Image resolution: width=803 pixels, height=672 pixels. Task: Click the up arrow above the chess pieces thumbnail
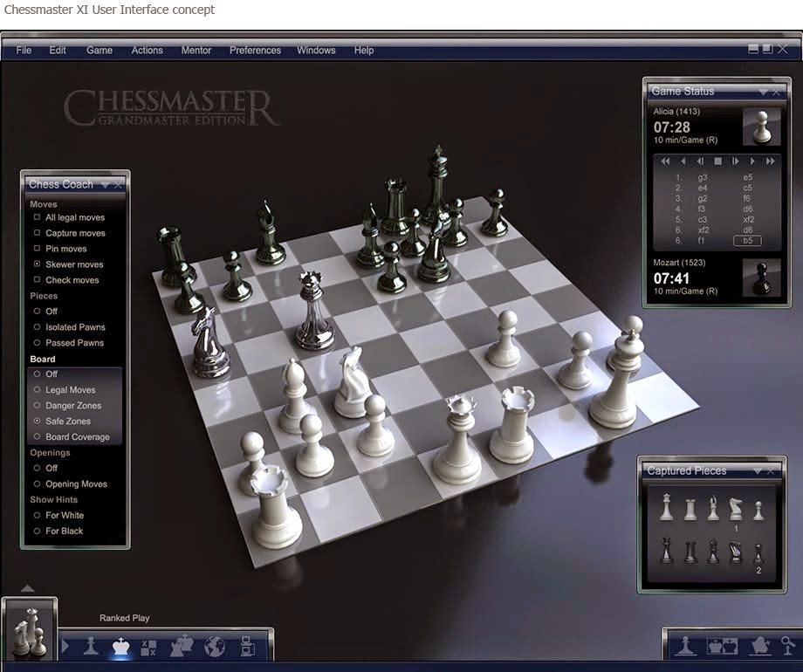28,588
